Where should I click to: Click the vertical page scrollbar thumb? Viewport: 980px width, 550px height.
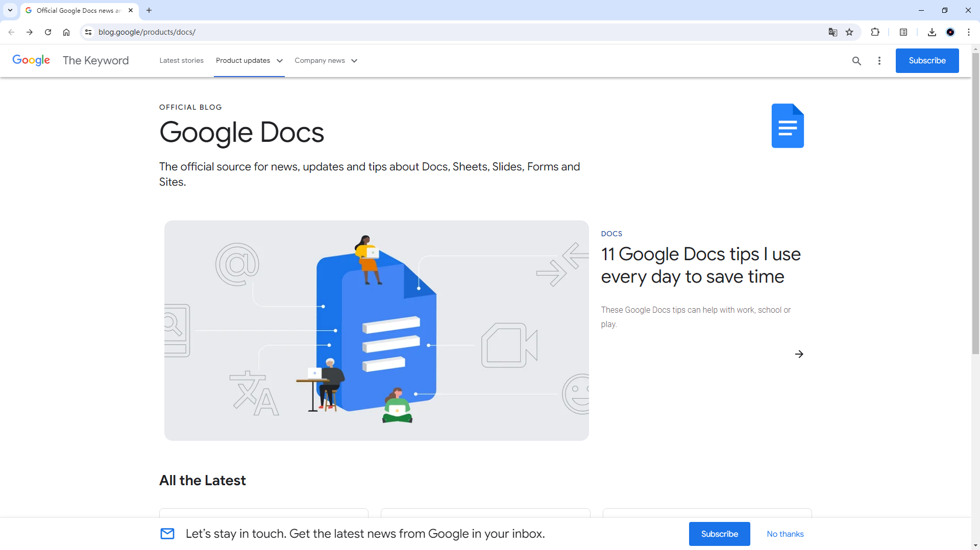(975, 203)
